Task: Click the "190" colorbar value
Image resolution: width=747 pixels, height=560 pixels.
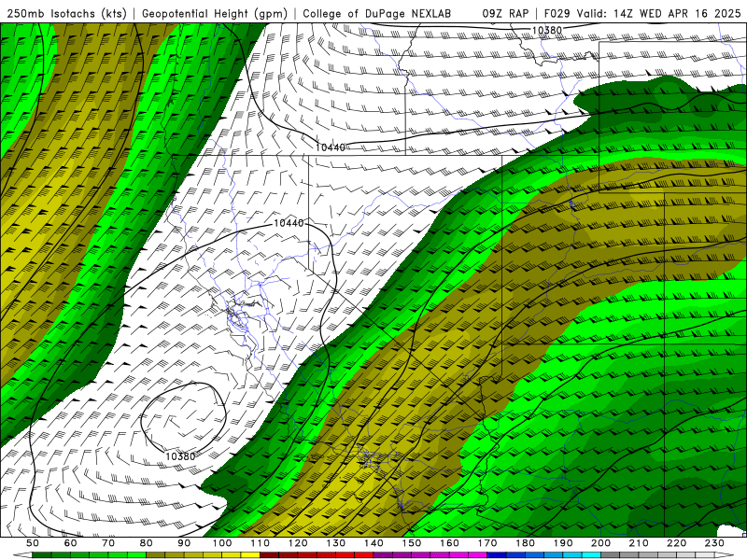Action: 563,543
